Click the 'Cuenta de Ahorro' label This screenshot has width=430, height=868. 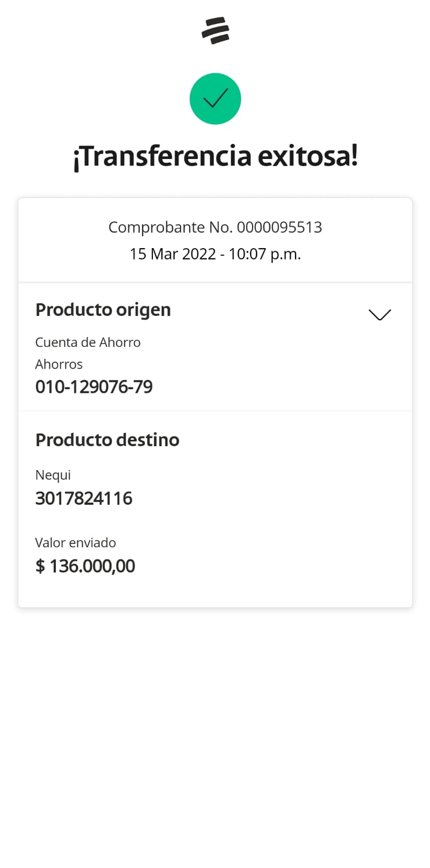pos(88,343)
